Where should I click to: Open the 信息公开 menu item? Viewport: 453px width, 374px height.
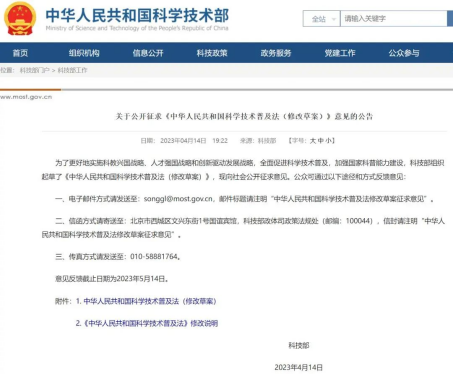tap(148, 53)
